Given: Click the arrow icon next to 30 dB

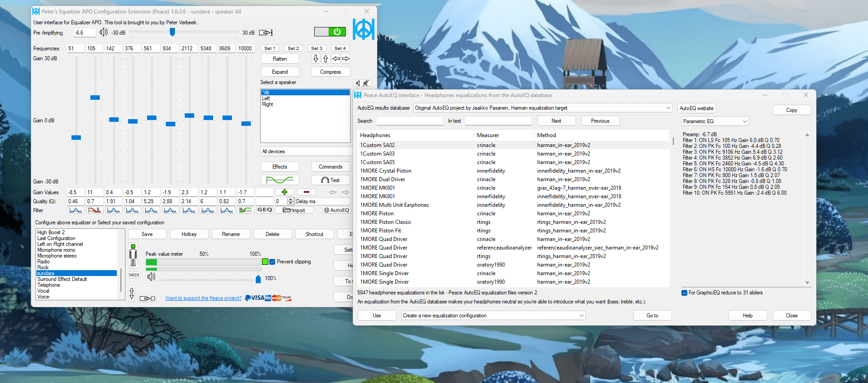Looking at the screenshot, I should coord(266,32).
